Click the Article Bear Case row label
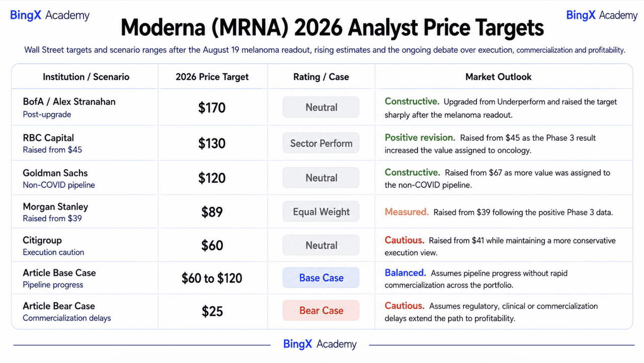This screenshot has height=363, width=644. click(x=59, y=306)
